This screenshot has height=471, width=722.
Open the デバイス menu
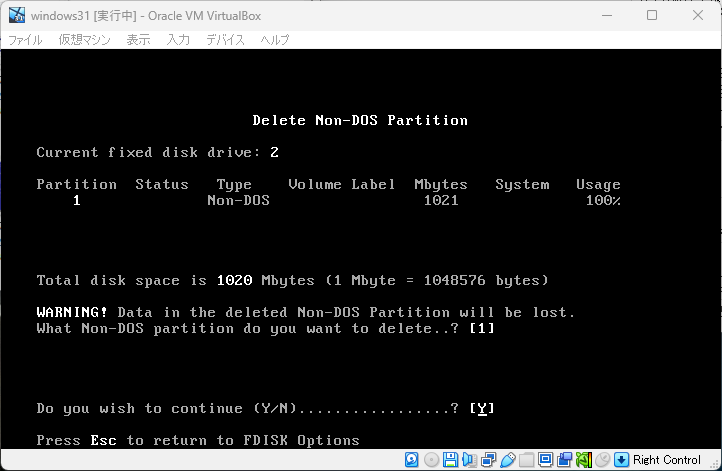click(225, 40)
